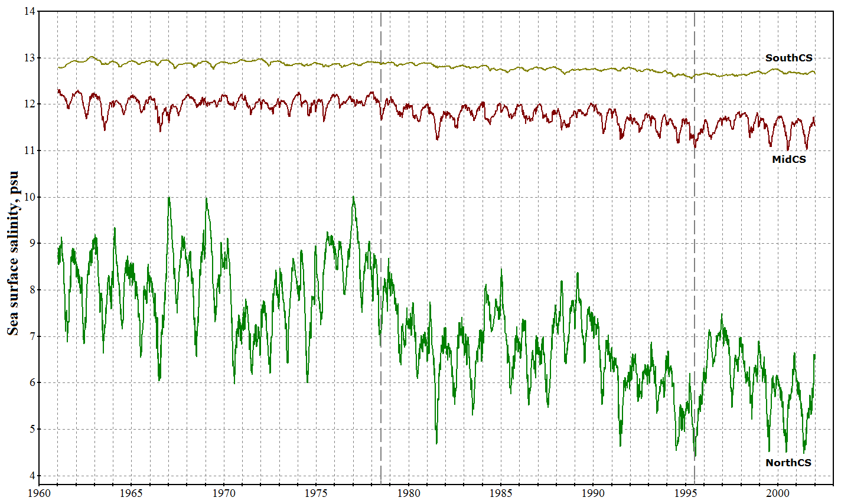Click the NorthCS series label

point(788,463)
